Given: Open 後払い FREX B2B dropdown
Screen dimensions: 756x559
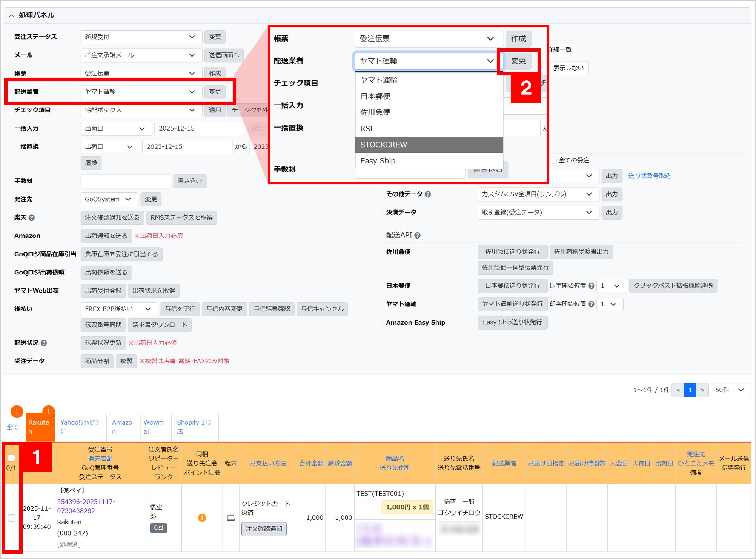Looking at the screenshot, I should [x=118, y=309].
